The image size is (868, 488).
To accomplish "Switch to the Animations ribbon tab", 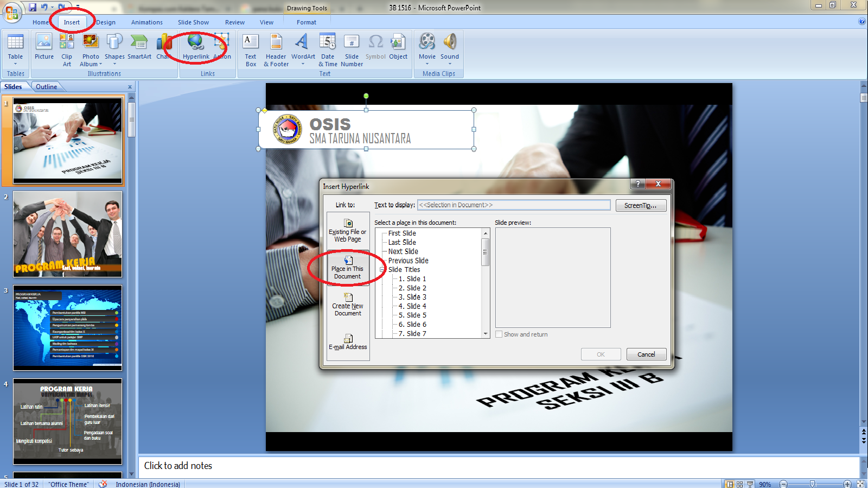I will (x=146, y=22).
